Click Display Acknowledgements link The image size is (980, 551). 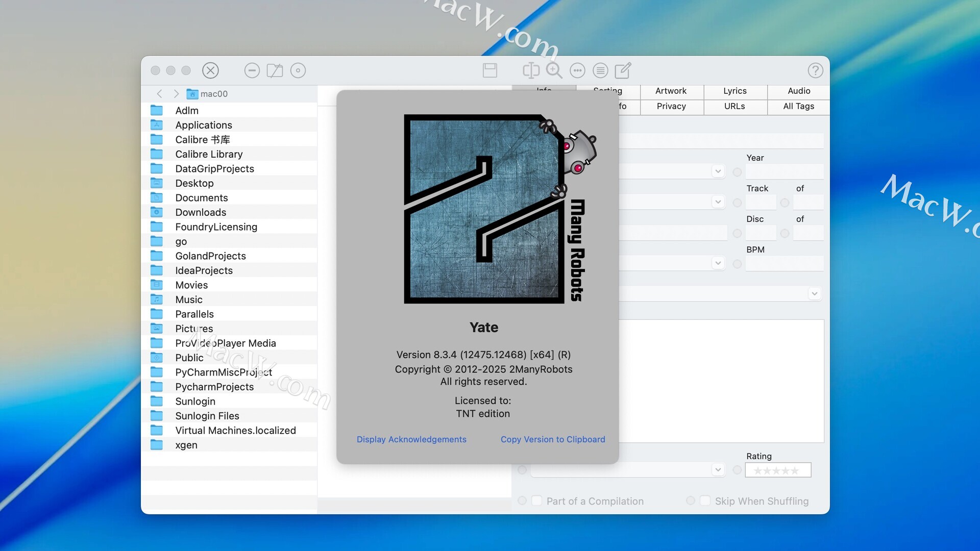click(411, 439)
